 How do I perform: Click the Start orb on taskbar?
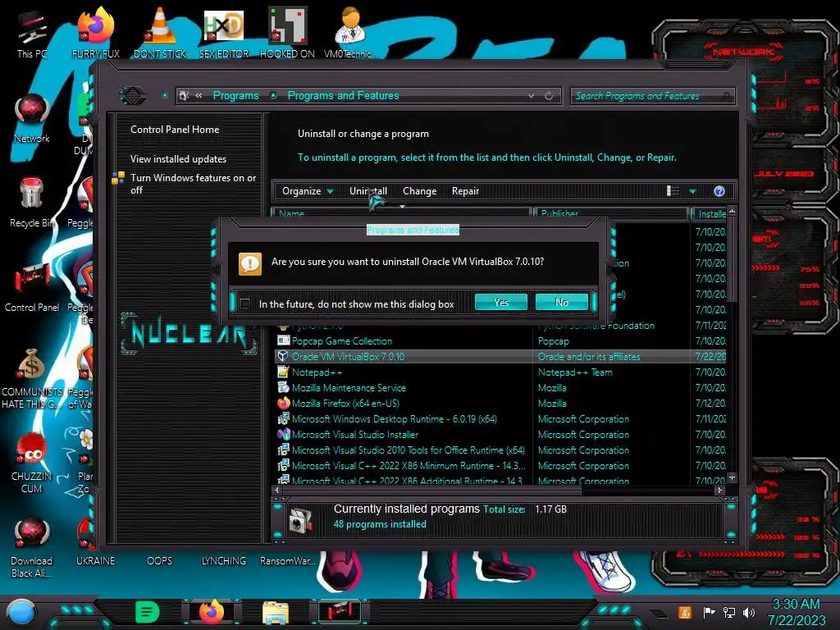21,612
